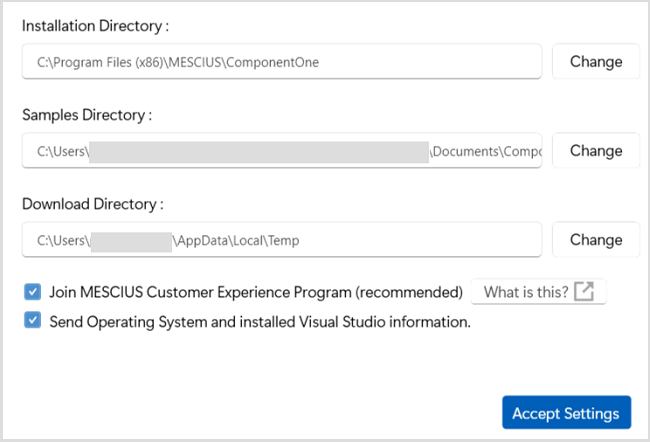Image resolution: width=650 pixels, height=442 pixels.
Task: Click the Samples Directory label
Action: pos(87,115)
